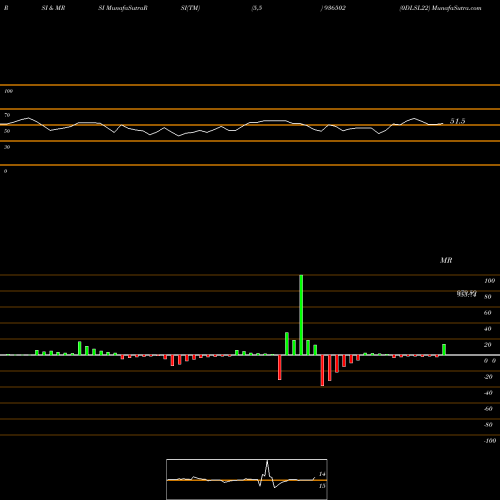The image size is (500, 500).
Task: Select the MunafaSutra.com text in the header
Action: click(x=456, y=8)
